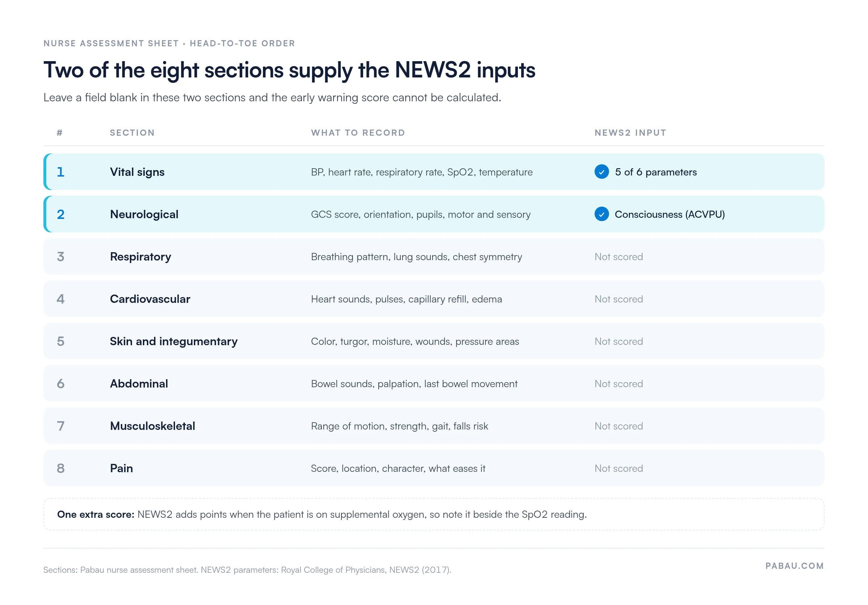Click 'Not scored' in the Cardiovascular row
Screen dimensions: 868x605
[x=619, y=299]
